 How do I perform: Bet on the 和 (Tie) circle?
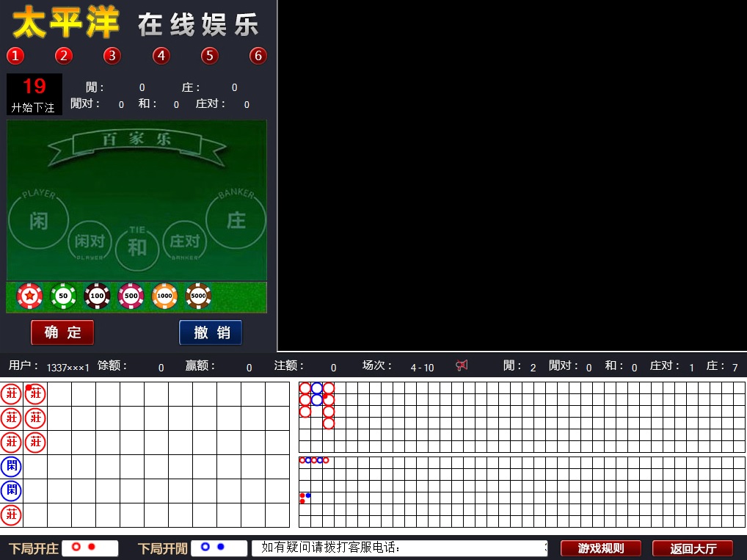tap(137, 247)
